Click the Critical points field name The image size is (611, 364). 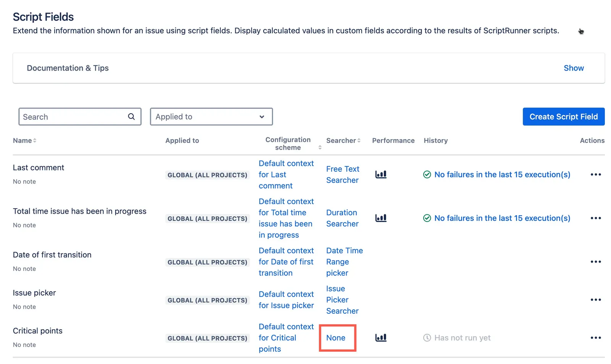click(38, 331)
